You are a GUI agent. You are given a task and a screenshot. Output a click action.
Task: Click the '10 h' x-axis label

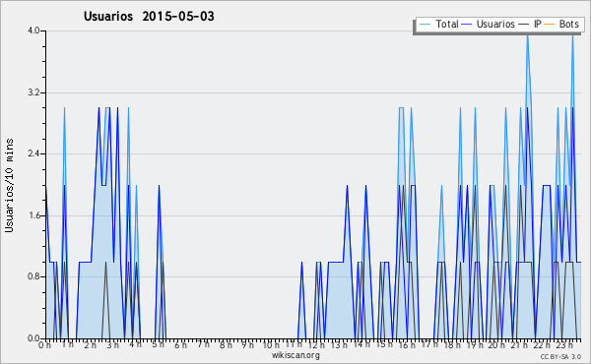[271, 345]
